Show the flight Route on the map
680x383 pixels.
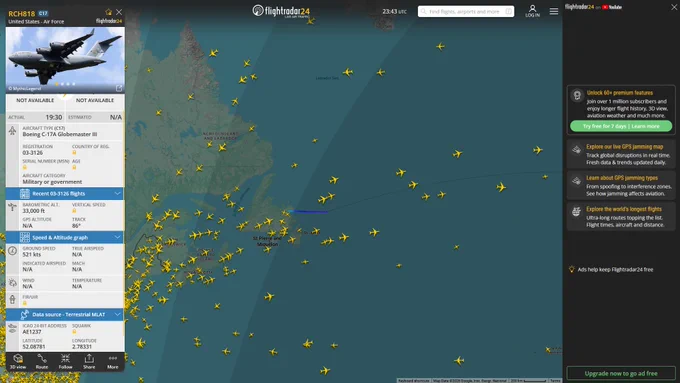42,361
